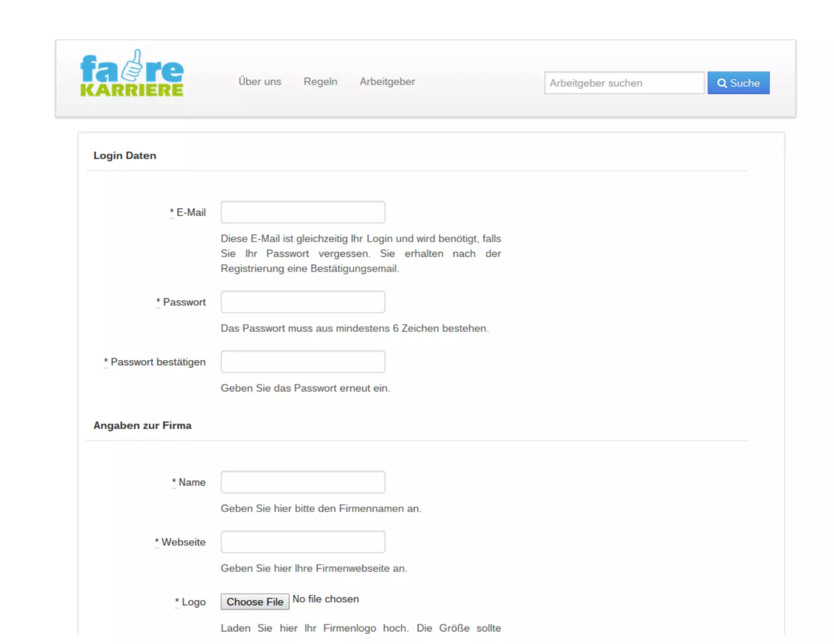The height and width of the screenshot is (644, 834).
Task: Click Choose File for the logo
Action: (255, 602)
